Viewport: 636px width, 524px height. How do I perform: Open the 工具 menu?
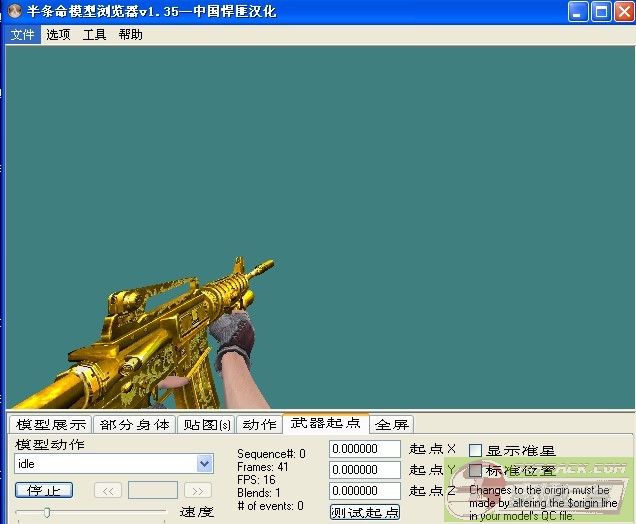tap(95, 34)
